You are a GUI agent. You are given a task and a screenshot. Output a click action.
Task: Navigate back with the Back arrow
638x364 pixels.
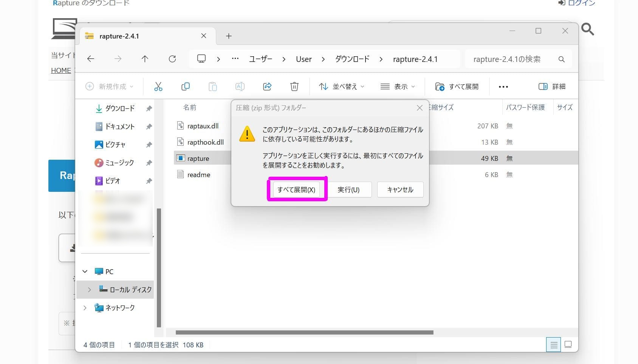point(91,59)
